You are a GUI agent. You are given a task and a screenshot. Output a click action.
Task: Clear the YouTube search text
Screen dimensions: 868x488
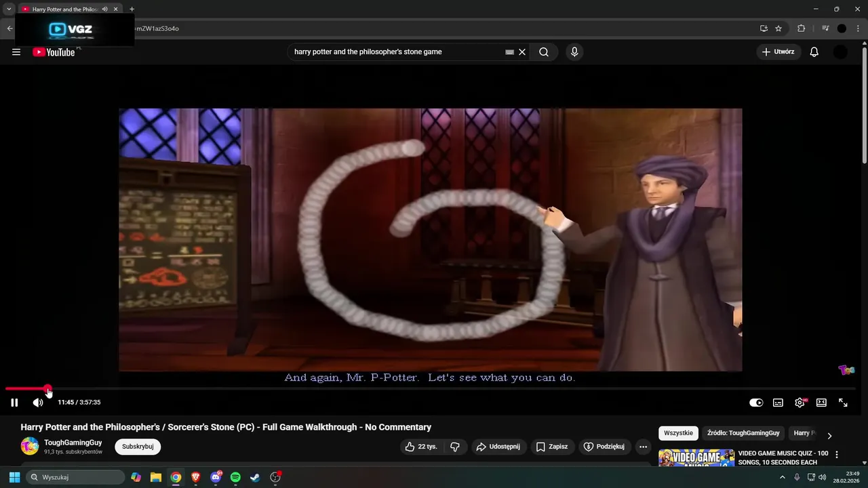pos(522,52)
